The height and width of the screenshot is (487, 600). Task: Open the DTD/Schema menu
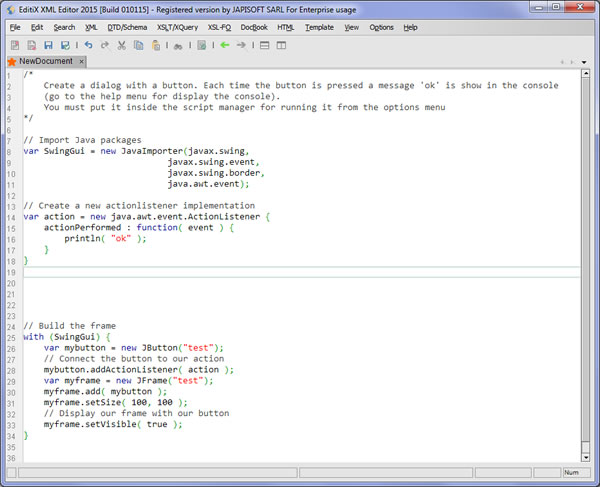[x=127, y=28]
